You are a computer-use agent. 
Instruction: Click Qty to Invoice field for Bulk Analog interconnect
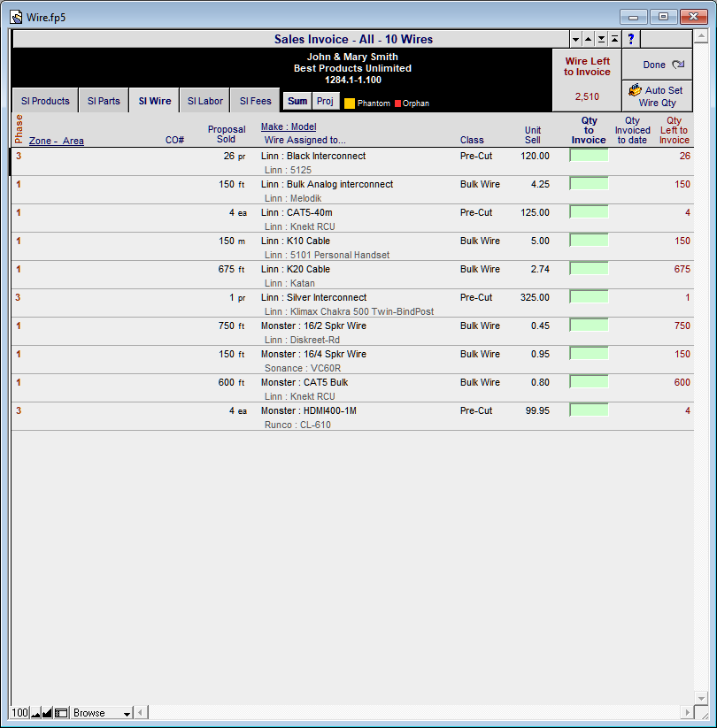(589, 184)
